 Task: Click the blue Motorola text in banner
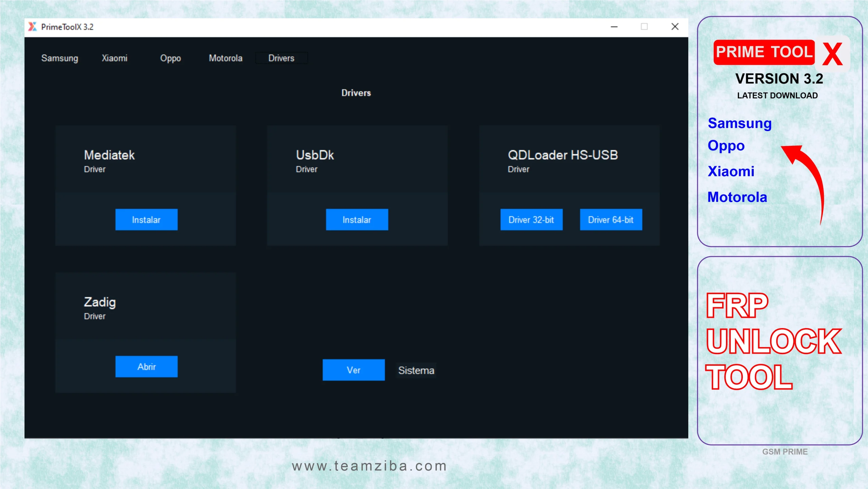737,197
